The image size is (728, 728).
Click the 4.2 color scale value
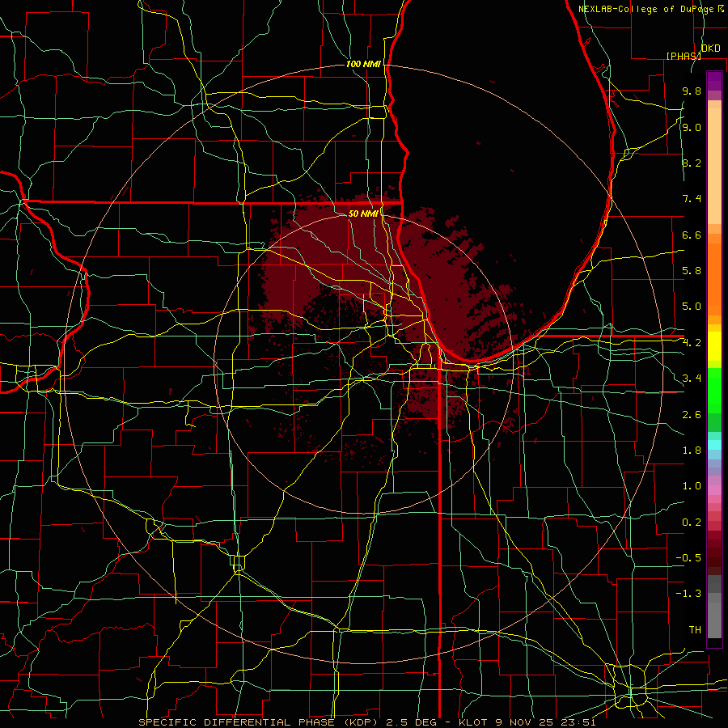point(692,343)
